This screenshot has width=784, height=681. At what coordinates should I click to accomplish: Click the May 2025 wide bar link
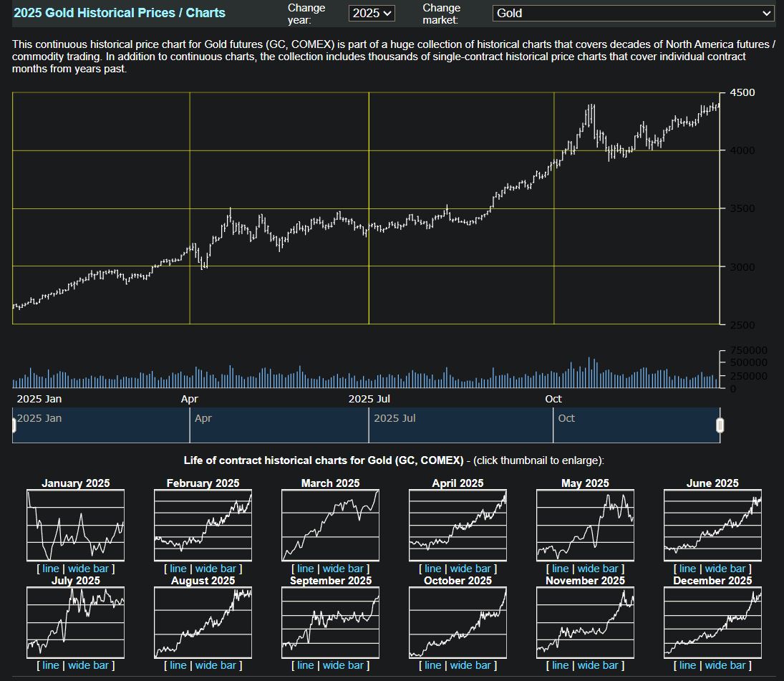(598, 569)
